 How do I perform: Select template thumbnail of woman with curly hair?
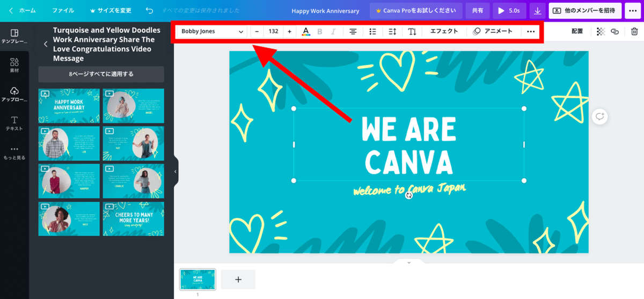(69, 218)
